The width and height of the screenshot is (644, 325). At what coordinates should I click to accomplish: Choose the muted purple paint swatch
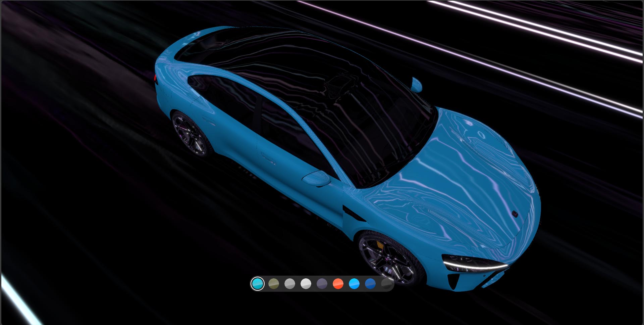pyautogui.click(x=322, y=284)
